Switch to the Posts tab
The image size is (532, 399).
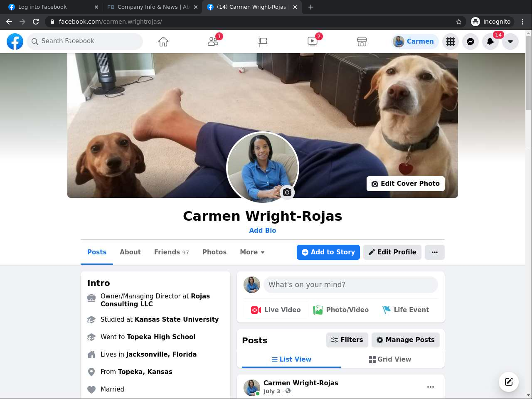coord(97,252)
